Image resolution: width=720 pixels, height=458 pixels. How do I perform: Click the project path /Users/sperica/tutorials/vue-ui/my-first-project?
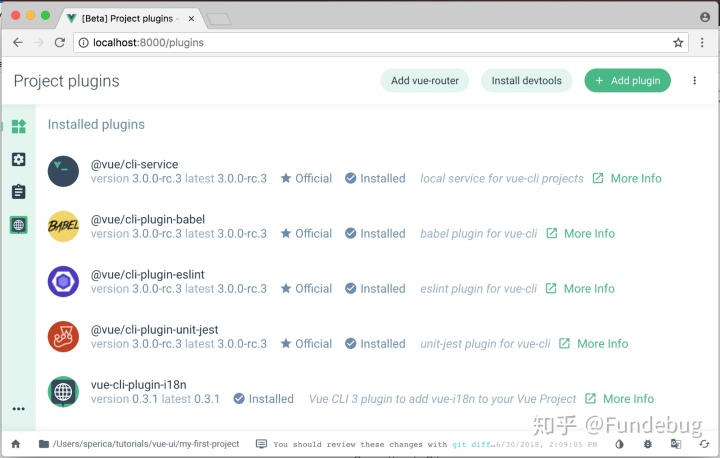[x=146, y=444]
